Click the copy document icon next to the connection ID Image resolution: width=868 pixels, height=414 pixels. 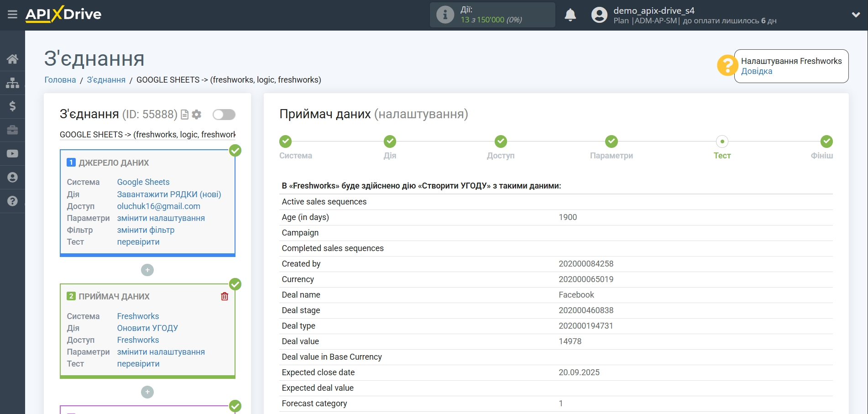point(185,115)
